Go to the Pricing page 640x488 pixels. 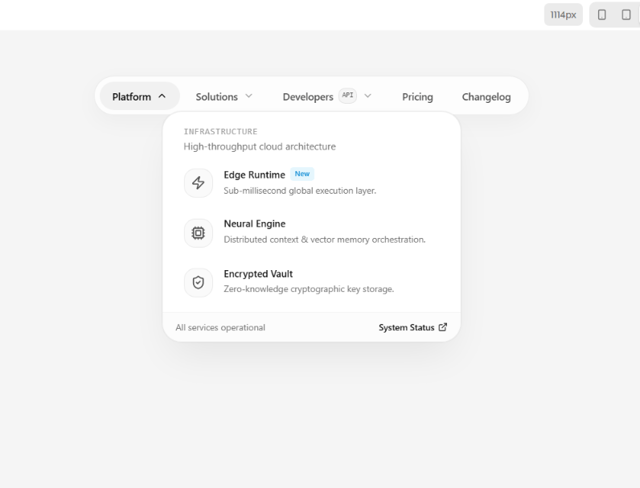click(x=418, y=97)
